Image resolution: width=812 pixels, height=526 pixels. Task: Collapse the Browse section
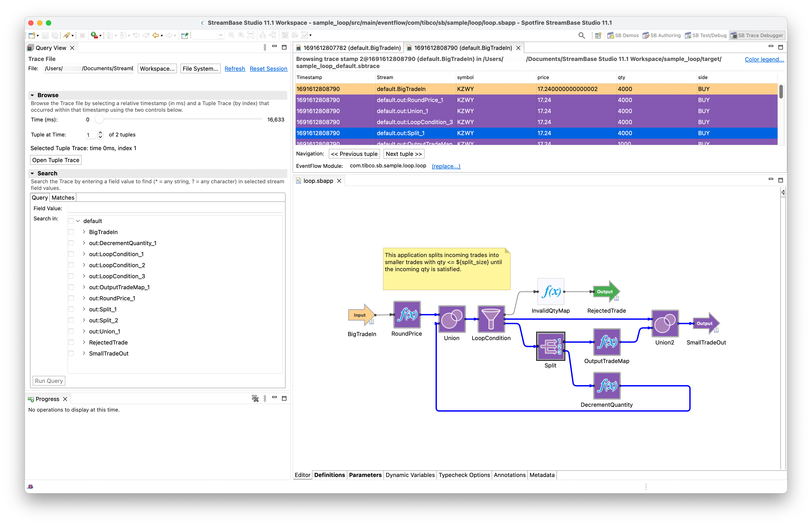pyautogui.click(x=32, y=95)
